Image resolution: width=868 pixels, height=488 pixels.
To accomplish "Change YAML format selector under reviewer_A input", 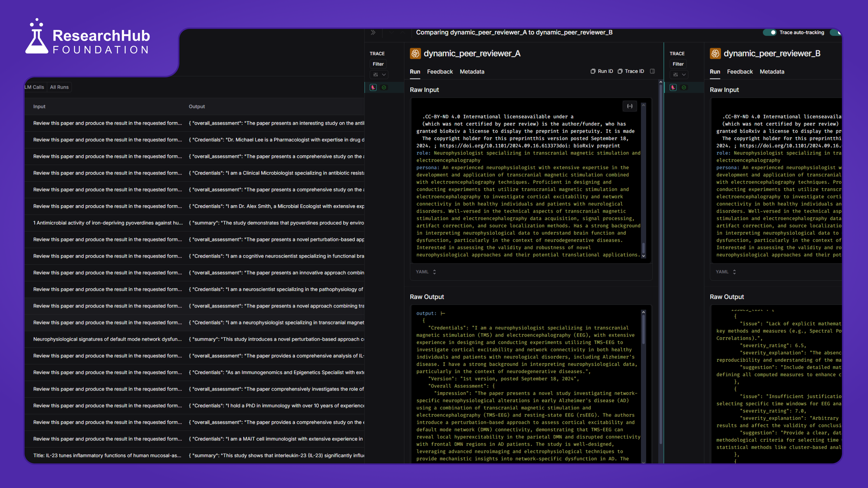I will coord(426,272).
